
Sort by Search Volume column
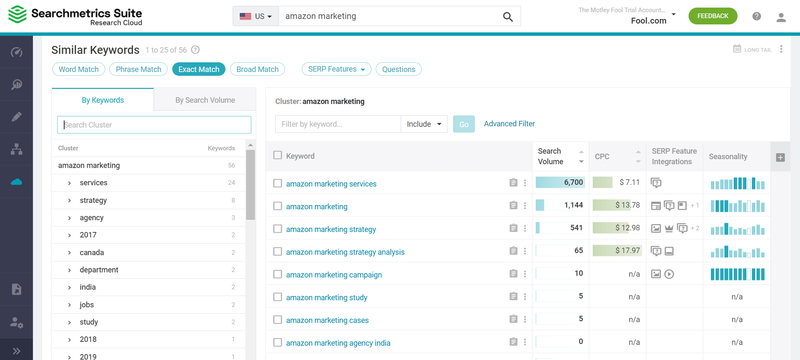pos(560,156)
